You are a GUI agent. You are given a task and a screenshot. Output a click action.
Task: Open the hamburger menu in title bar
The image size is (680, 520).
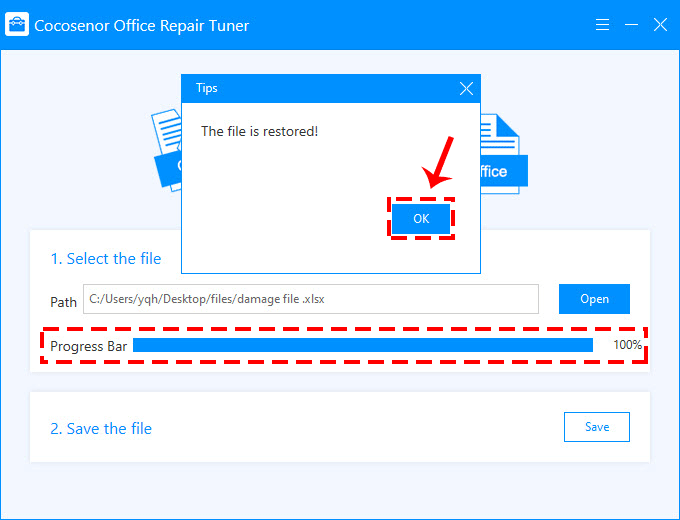(602, 25)
